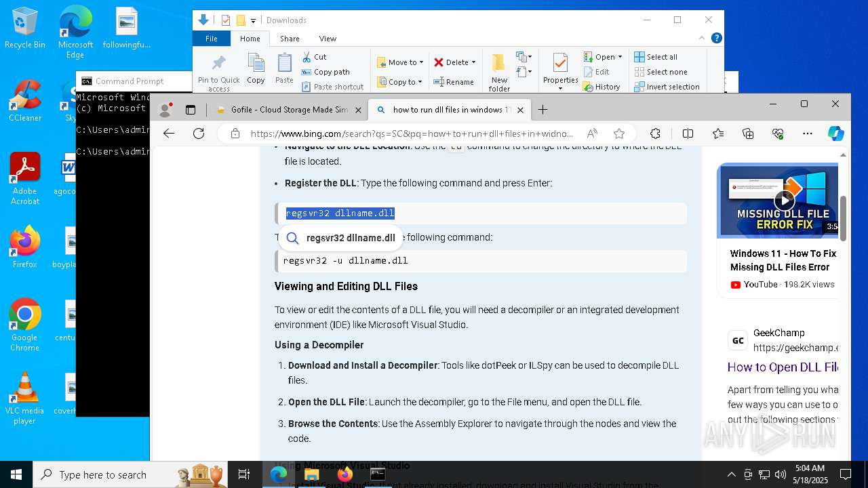The width and height of the screenshot is (868, 488).
Task: Click Copy in Explorer ribbon
Action: click(256, 69)
